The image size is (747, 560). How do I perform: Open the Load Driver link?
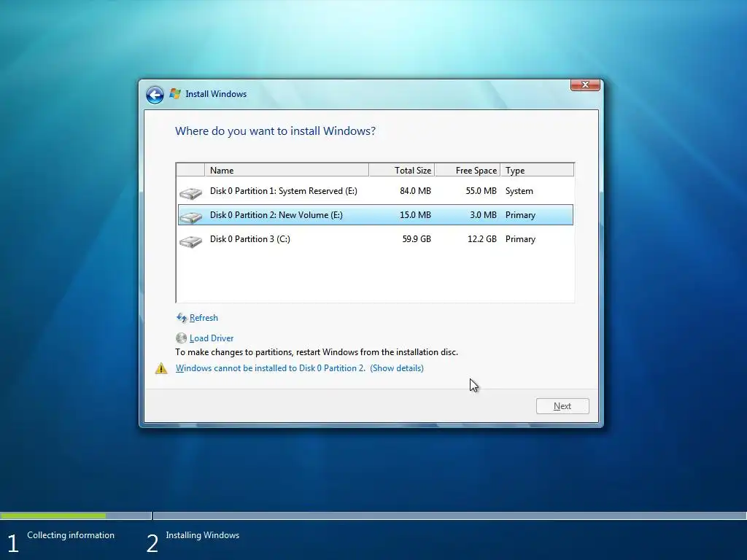212,338
